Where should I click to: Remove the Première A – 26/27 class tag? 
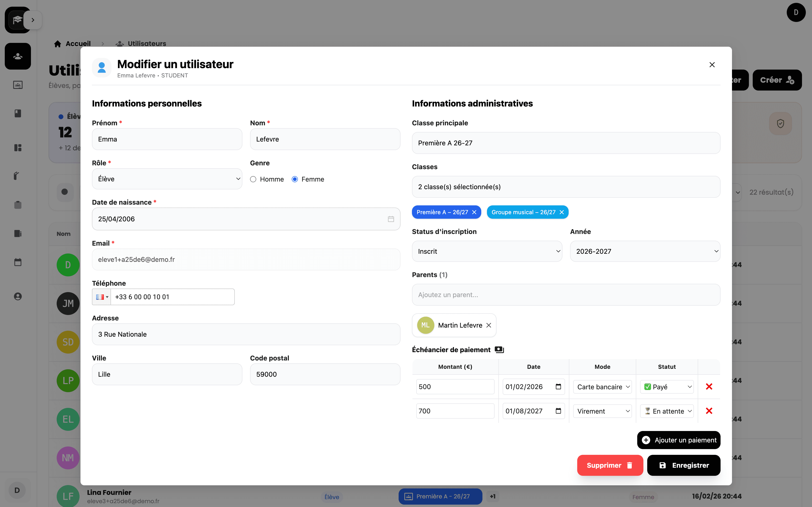pyautogui.click(x=474, y=212)
